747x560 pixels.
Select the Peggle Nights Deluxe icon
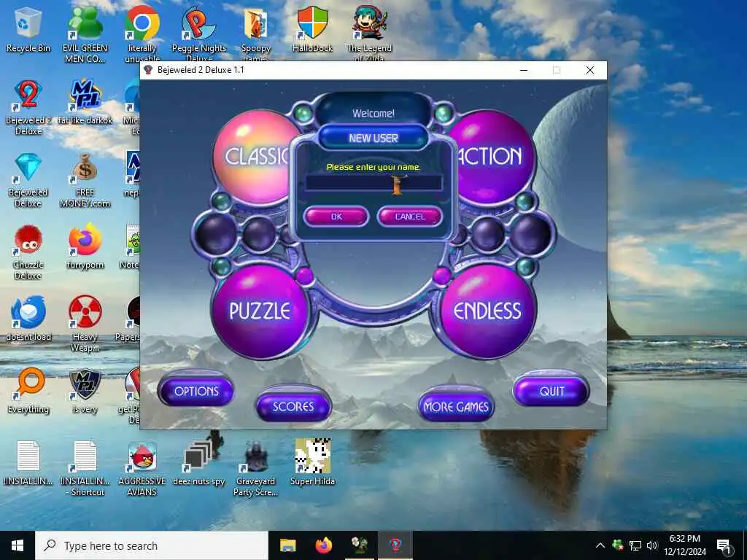(198, 34)
